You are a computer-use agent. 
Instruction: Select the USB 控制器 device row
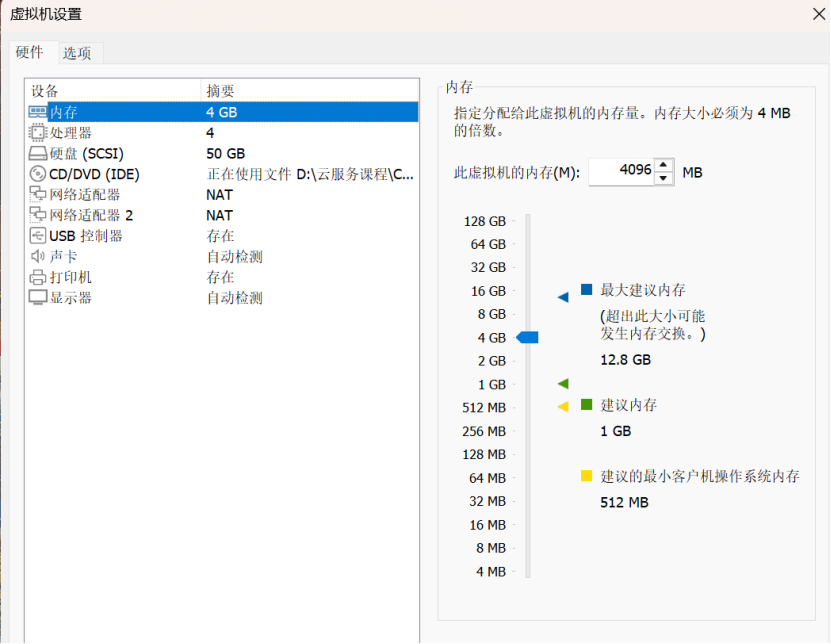click(x=222, y=236)
